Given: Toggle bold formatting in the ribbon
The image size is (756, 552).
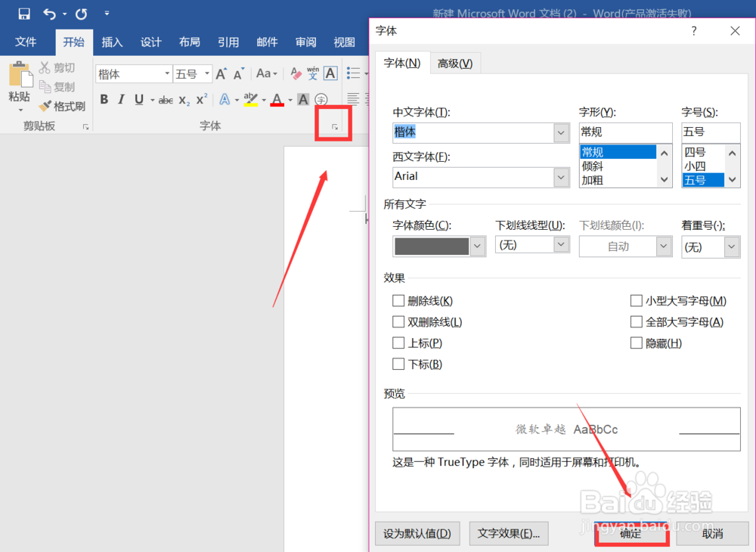Looking at the screenshot, I should [x=104, y=99].
